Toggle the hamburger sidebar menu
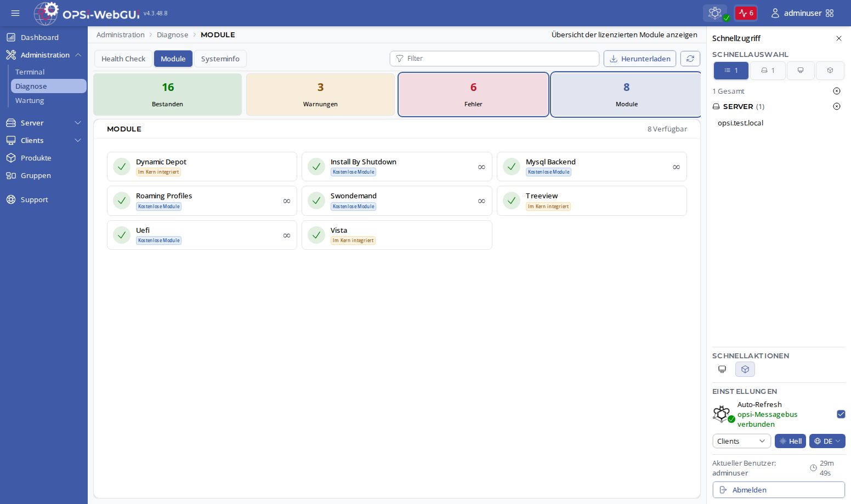 15,13
